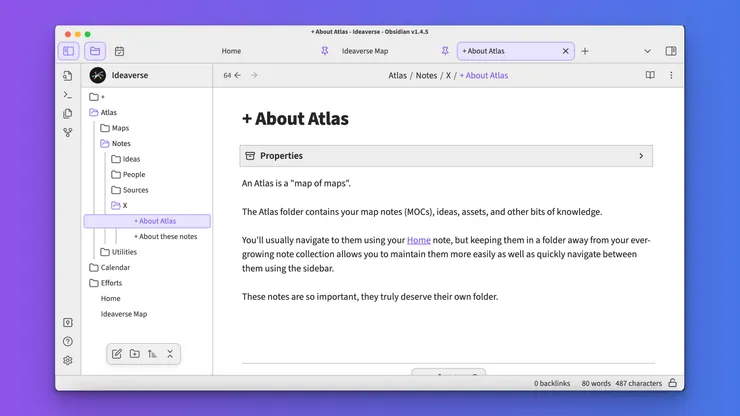Toggle the right sidebar panel
740x416 pixels.
[671, 51]
